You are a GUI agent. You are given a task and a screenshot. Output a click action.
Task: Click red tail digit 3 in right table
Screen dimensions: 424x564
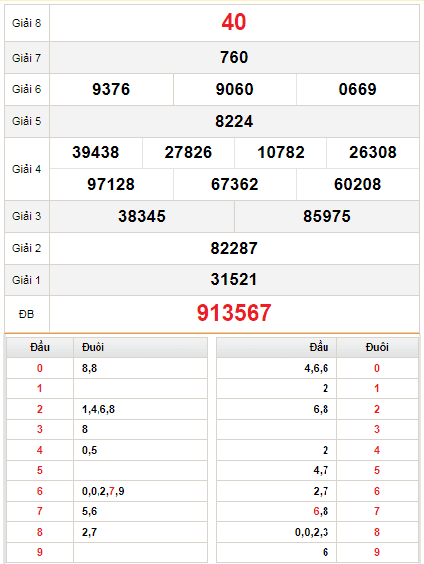[x=377, y=429]
